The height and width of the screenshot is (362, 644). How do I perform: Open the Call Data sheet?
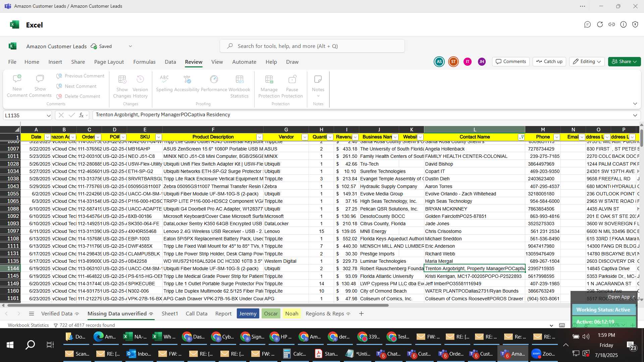coord(197,314)
